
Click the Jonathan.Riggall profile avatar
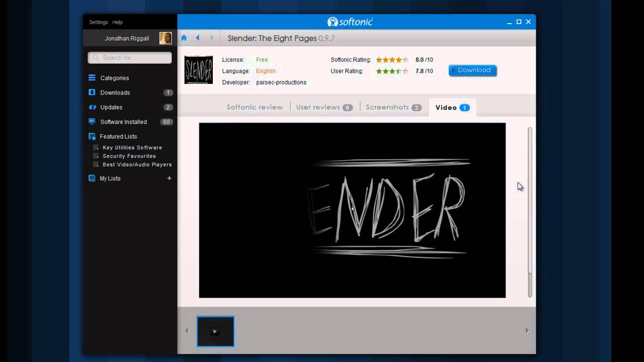coord(166,38)
